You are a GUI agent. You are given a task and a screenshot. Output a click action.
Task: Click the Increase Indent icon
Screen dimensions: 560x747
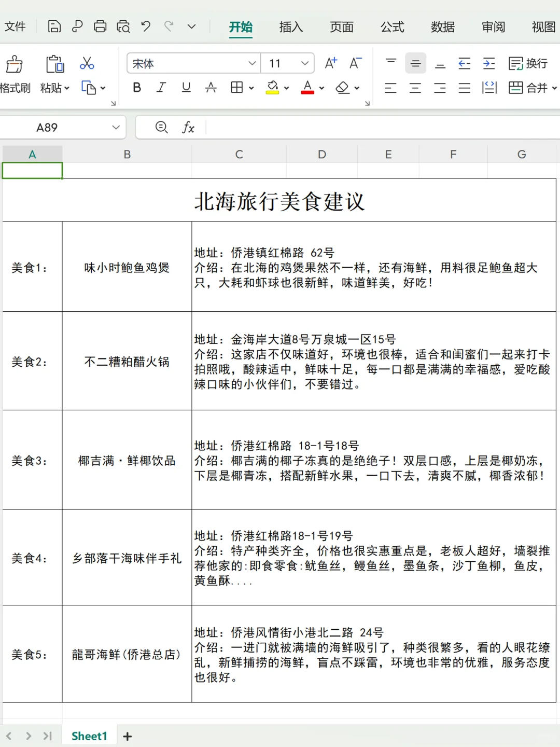point(489,63)
